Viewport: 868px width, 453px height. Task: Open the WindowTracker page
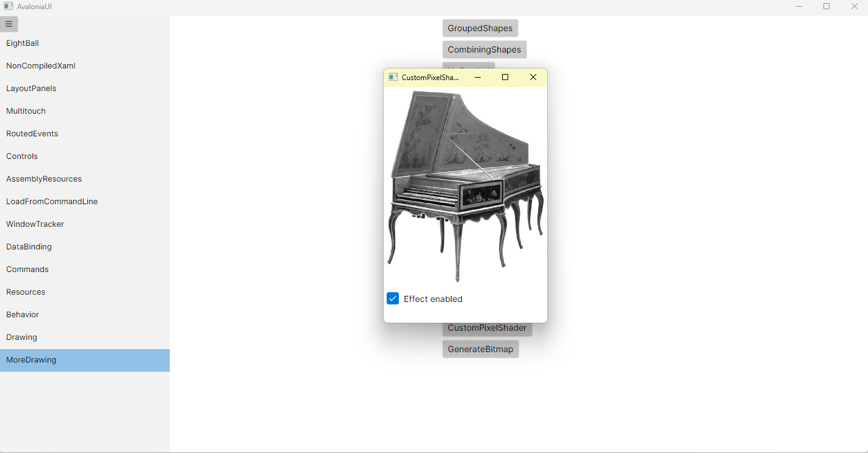point(85,224)
